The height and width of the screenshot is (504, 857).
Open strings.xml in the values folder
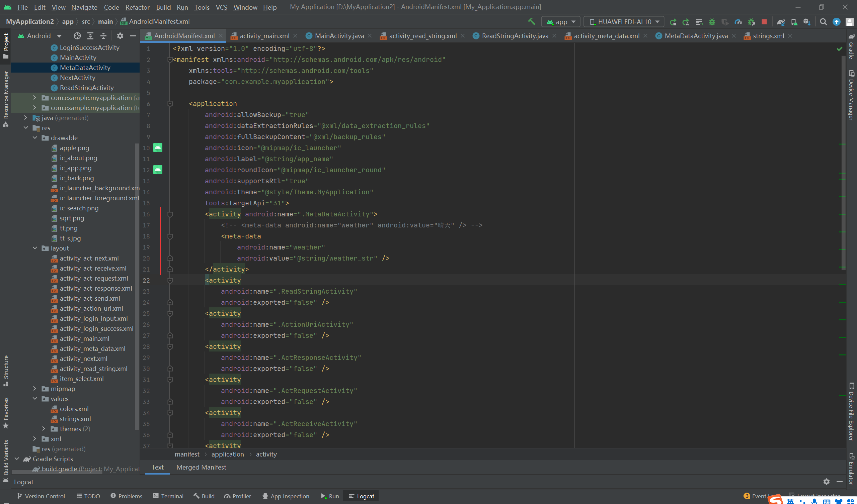click(x=75, y=419)
